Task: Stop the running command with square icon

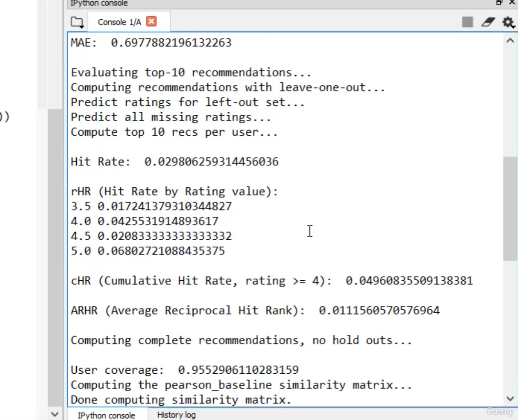Action: click(x=467, y=22)
